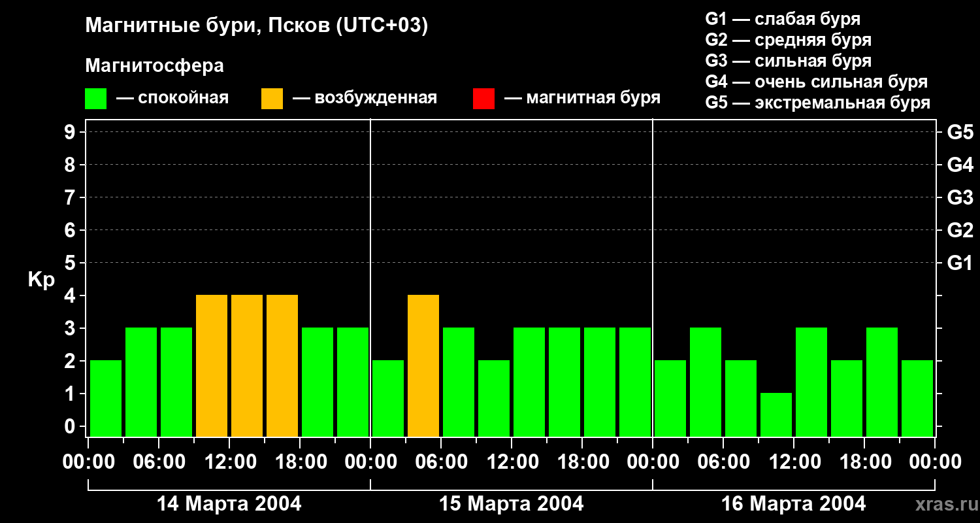Click the green 'спокойная' legend swatch
980x523 pixels.
[x=95, y=99]
